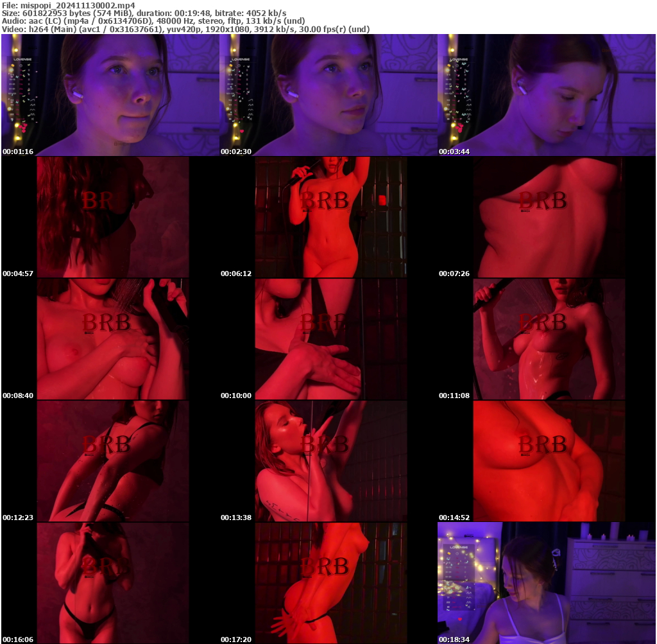657x644 pixels.
Task: Click the video codec info line
Action: (x=186, y=28)
